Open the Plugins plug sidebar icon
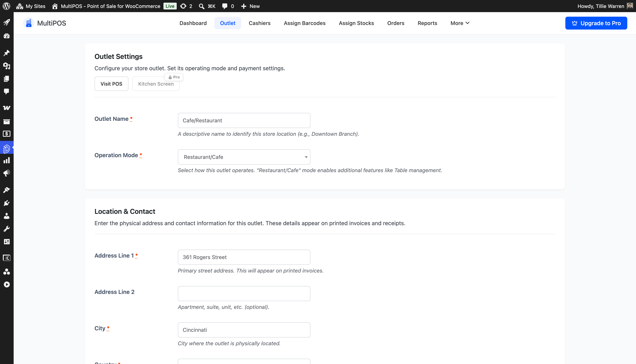Screen dimensions: 636x364 pyautogui.click(x=6, y=203)
